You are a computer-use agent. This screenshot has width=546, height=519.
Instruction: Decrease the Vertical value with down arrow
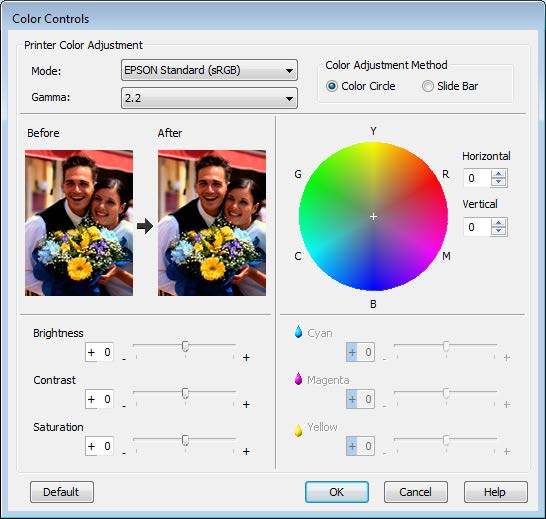pos(499,231)
